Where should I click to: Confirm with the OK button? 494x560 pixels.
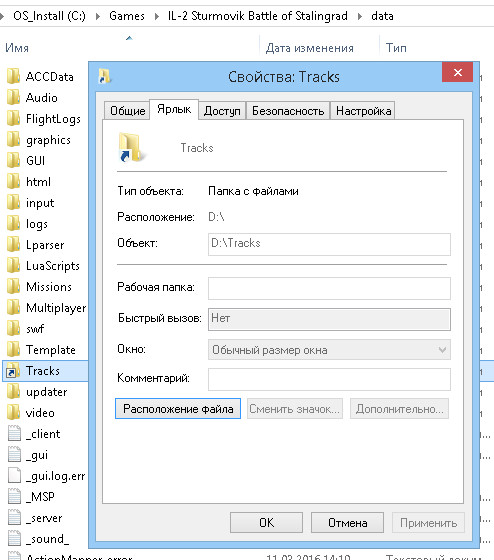[x=266, y=523]
